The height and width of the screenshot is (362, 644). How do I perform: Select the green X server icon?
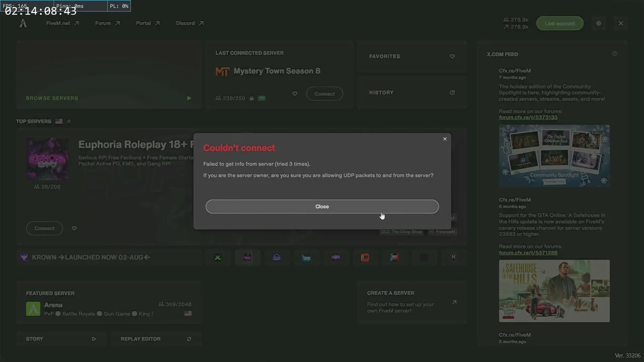point(217,257)
